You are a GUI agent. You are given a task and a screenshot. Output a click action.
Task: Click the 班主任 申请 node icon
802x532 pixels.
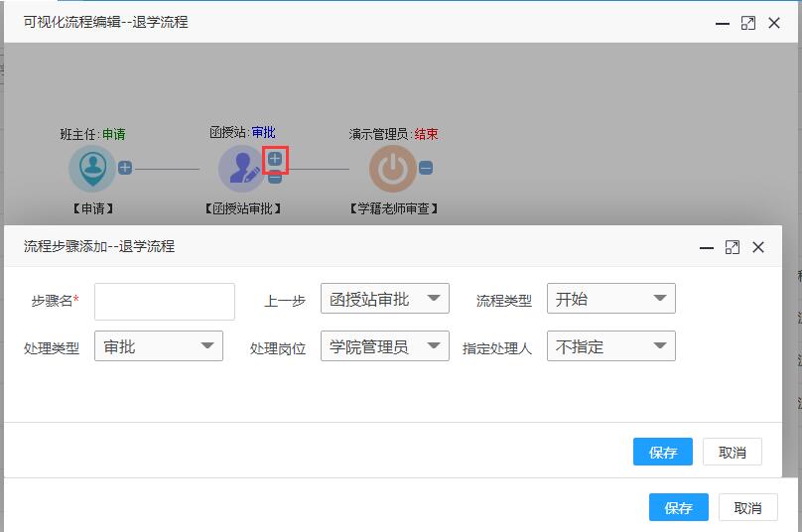tap(91, 169)
